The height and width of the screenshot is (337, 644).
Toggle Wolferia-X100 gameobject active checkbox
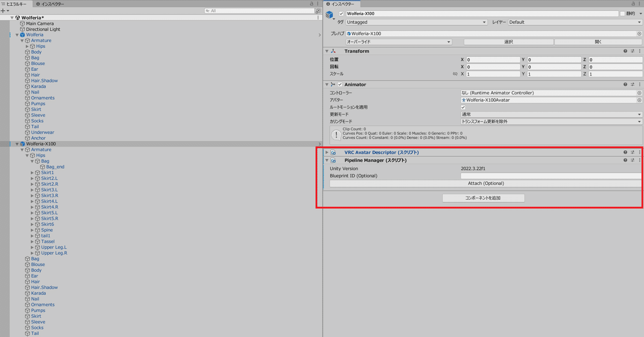coord(341,13)
